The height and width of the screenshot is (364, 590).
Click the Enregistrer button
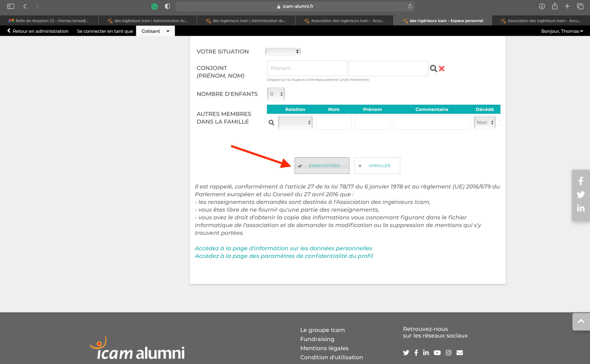click(322, 166)
